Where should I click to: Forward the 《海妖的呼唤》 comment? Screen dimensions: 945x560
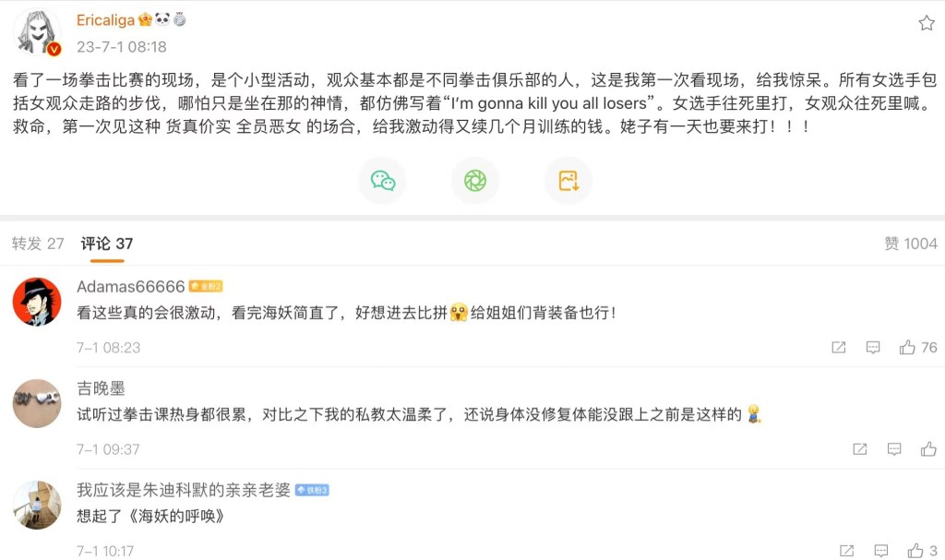845,551
